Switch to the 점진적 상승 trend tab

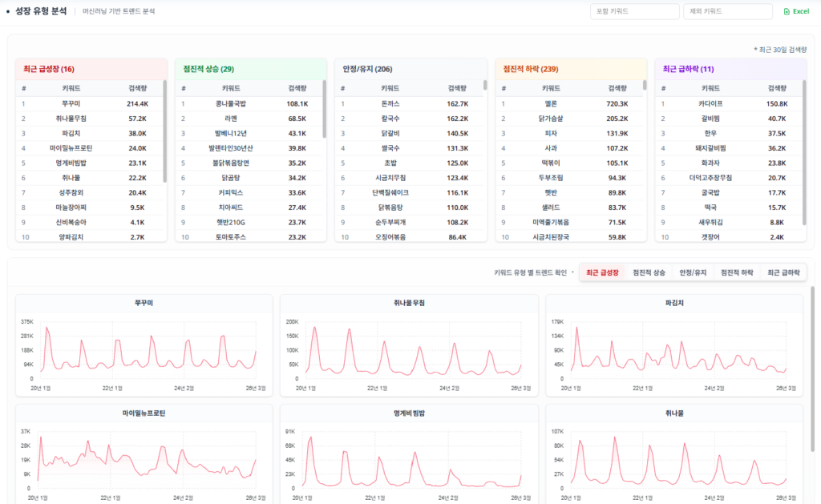pos(649,273)
